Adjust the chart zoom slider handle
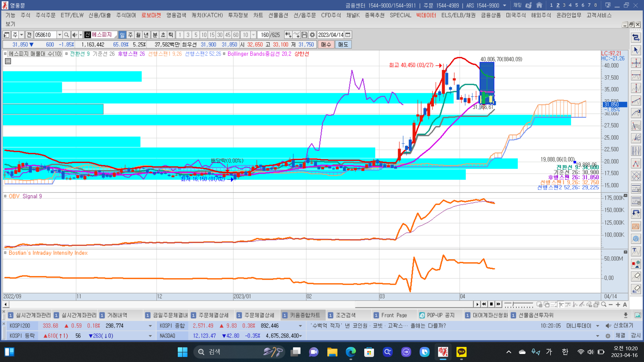Screen dimensions: 644x362 513,304
